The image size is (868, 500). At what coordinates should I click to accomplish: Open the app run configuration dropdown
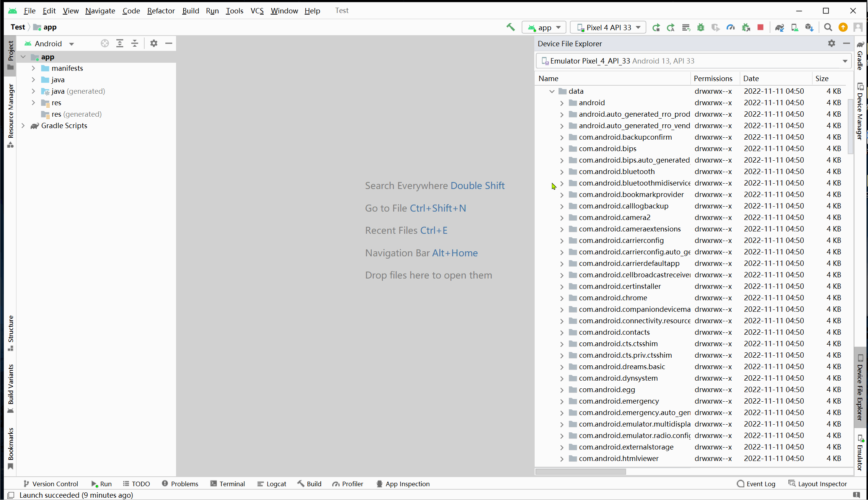[x=544, y=28]
